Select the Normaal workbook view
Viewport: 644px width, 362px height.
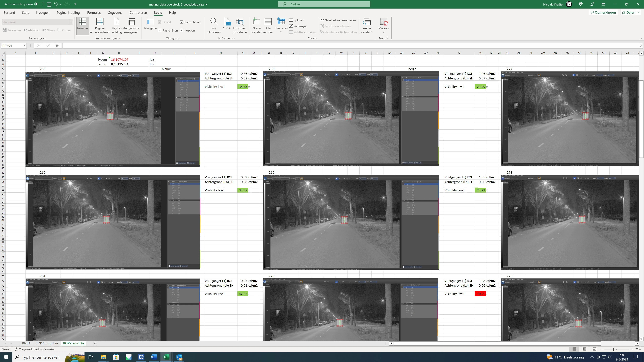[83, 26]
